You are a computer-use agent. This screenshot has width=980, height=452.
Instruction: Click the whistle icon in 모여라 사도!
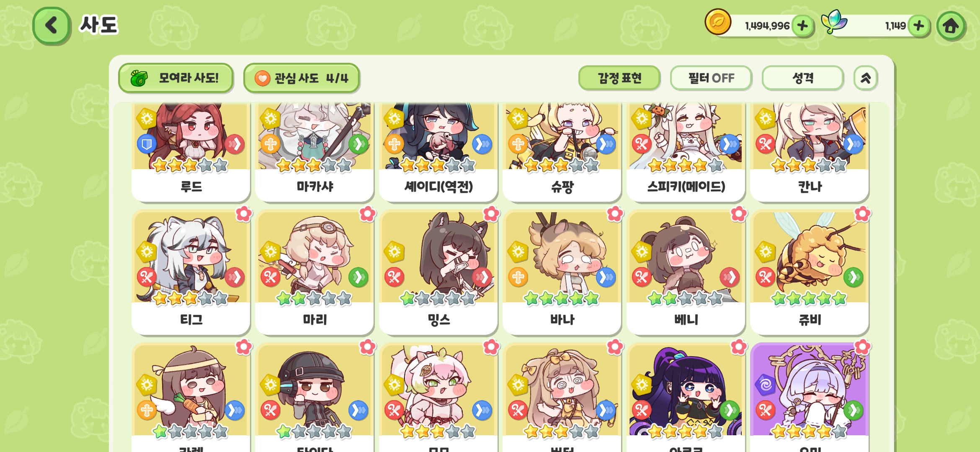click(x=139, y=78)
